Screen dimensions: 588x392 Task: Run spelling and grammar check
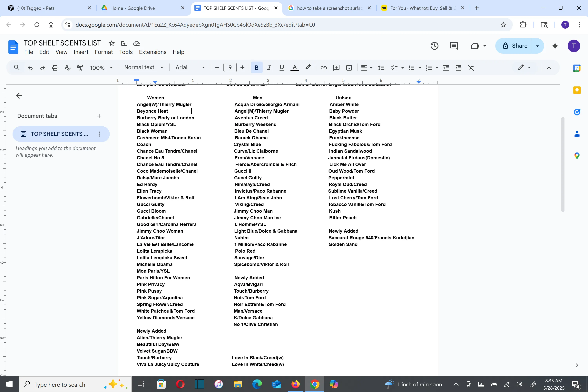pos(67,68)
